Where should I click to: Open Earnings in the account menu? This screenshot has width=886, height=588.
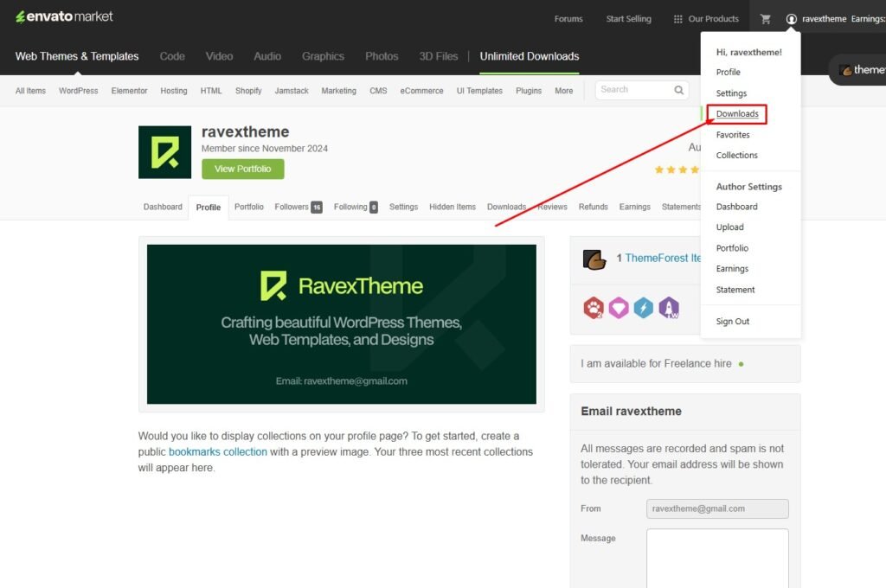(732, 269)
